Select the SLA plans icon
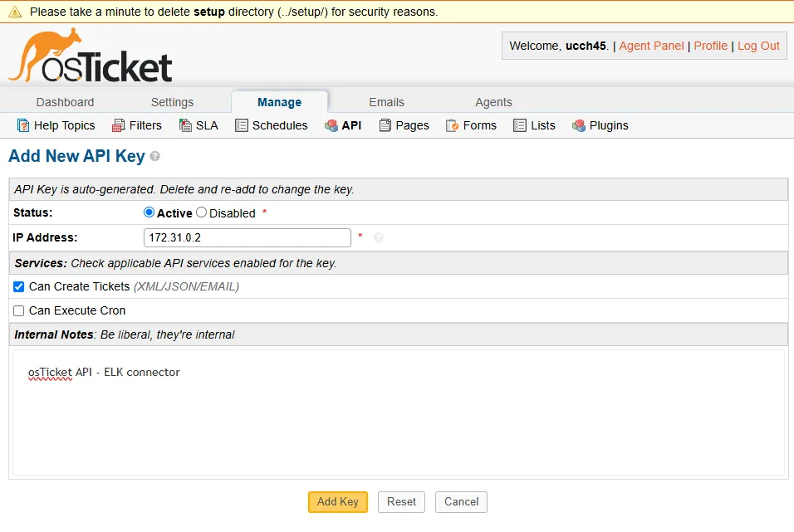The height and width of the screenshot is (532, 794). [184, 125]
